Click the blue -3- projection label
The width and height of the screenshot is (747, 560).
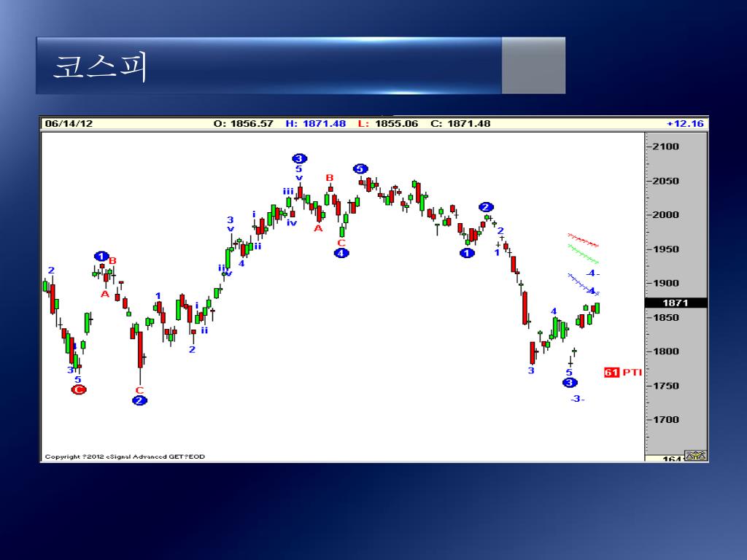[578, 399]
